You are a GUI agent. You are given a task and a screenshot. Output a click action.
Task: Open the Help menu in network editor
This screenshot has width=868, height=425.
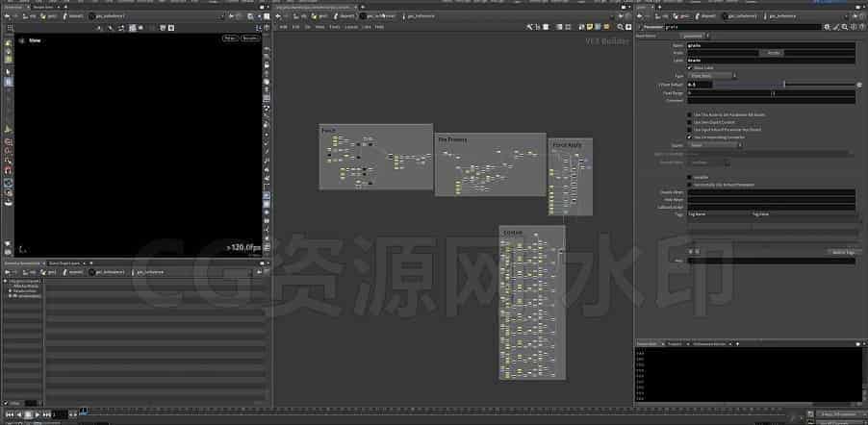pyautogui.click(x=379, y=27)
